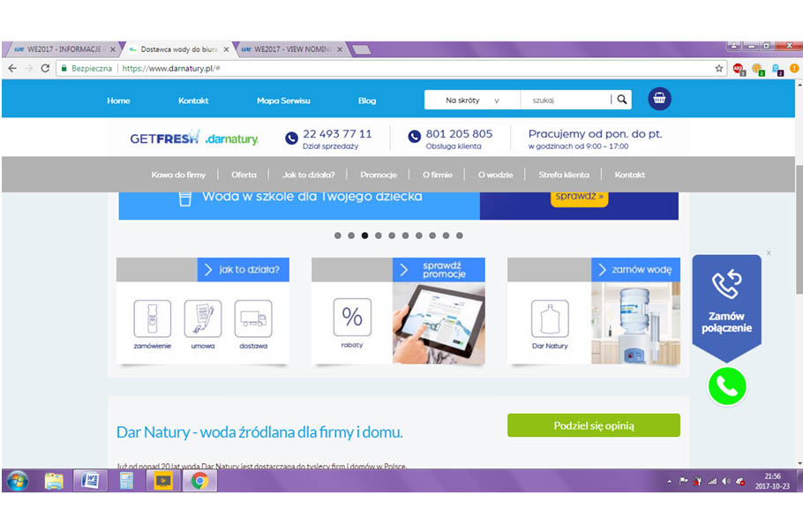Click the blue jak to działa? card button
This screenshot has height=532, width=803.
pyautogui.click(x=244, y=269)
